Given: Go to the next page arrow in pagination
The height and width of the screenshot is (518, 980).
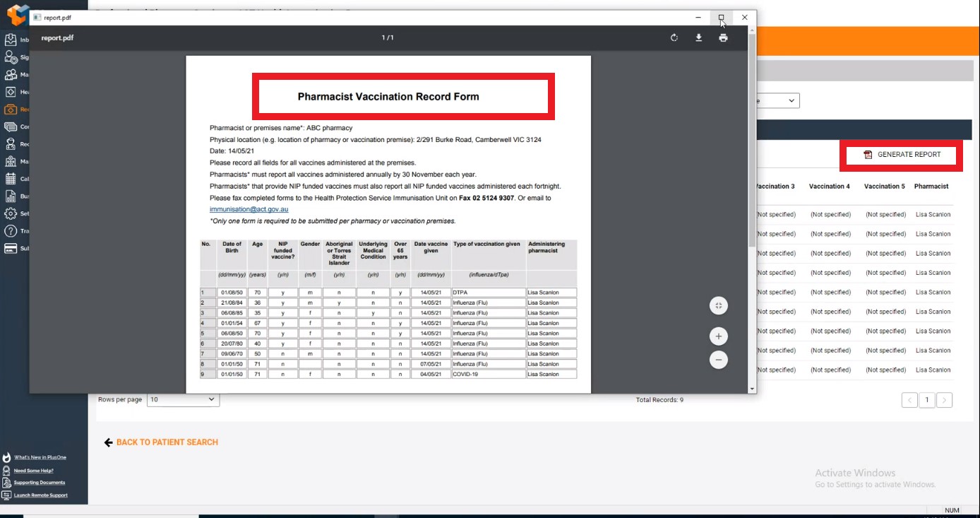Looking at the screenshot, I should coord(945,400).
